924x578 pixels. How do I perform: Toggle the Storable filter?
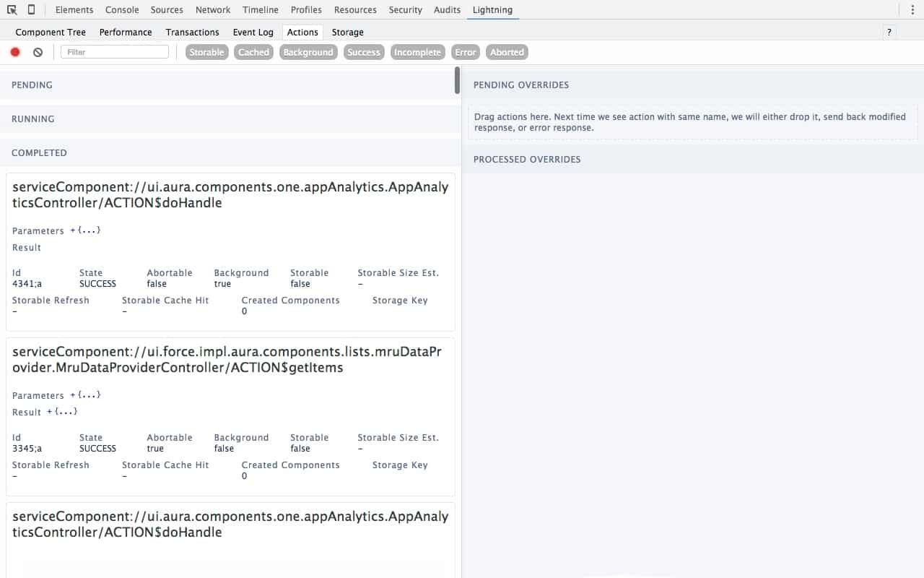pos(207,52)
